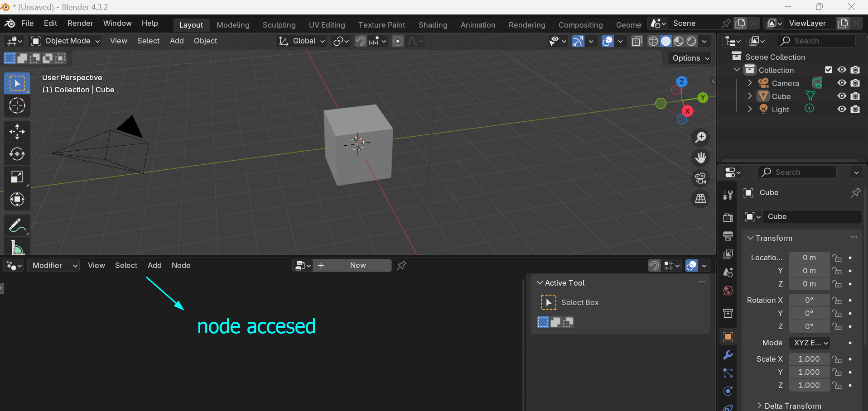Switch to the Modeling workspace tab
The width and height of the screenshot is (868, 411).
(x=233, y=25)
